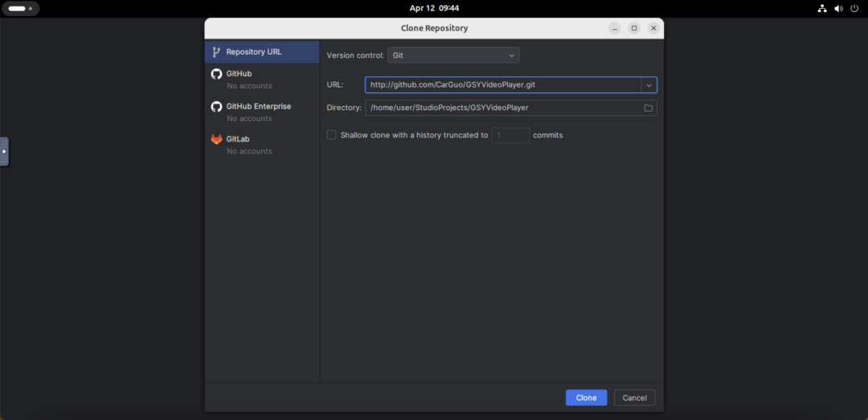Open the GitHub accounts section
The image size is (868, 420).
click(x=262, y=80)
